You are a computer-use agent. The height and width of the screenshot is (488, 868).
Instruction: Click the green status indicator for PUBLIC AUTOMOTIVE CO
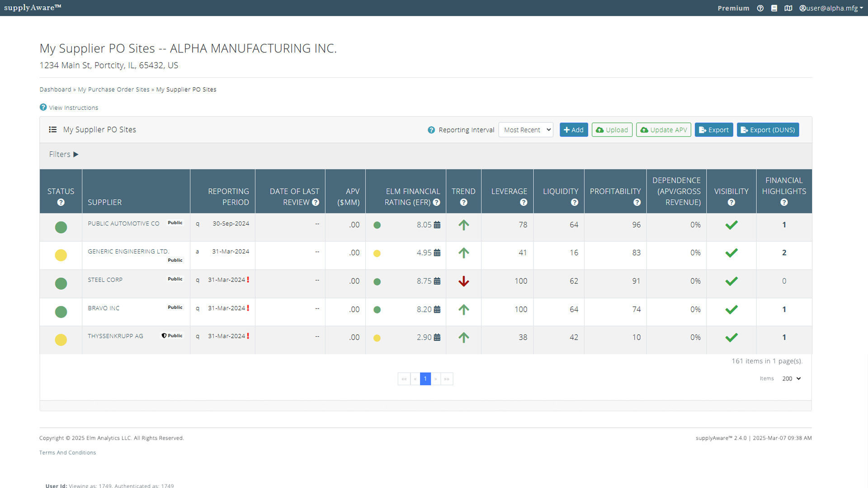point(61,227)
